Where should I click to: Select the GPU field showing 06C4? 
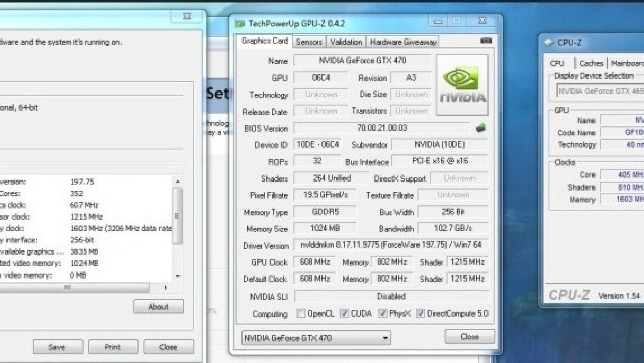coord(320,78)
